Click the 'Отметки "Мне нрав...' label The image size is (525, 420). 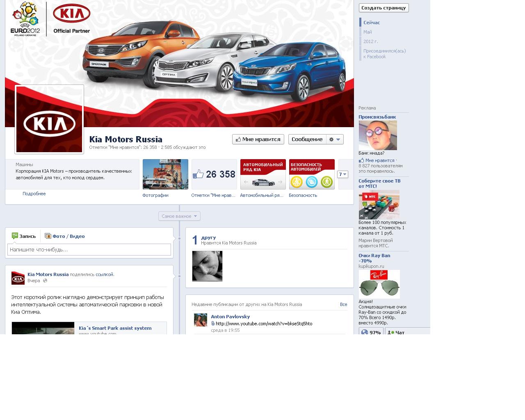tap(213, 195)
